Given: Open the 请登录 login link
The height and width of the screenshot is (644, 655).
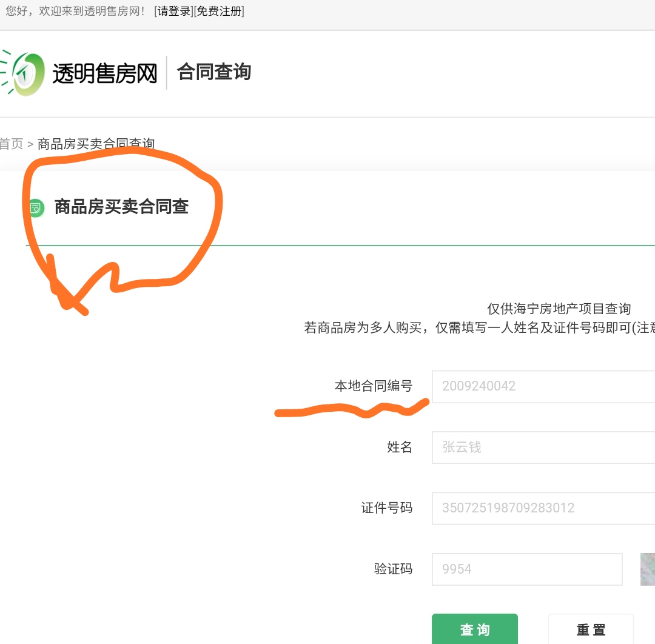Looking at the screenshot, I should point(173,12).
